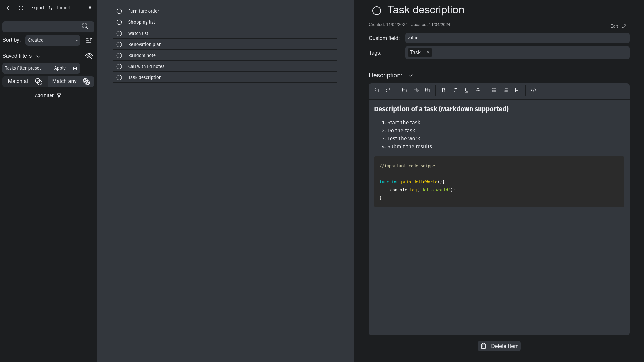Click the Delete Item button
Image resolution: width=644 pixels, height=362 pixels.
(499, 346)
